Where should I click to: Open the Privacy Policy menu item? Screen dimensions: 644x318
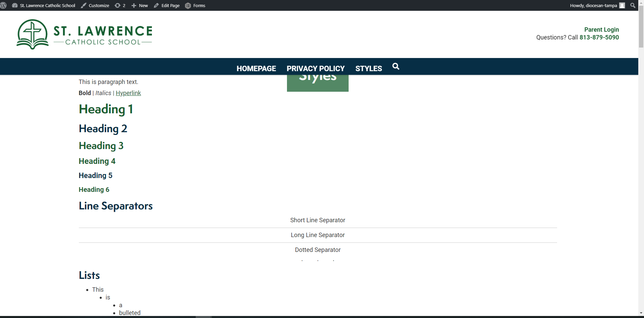[316, 68]
